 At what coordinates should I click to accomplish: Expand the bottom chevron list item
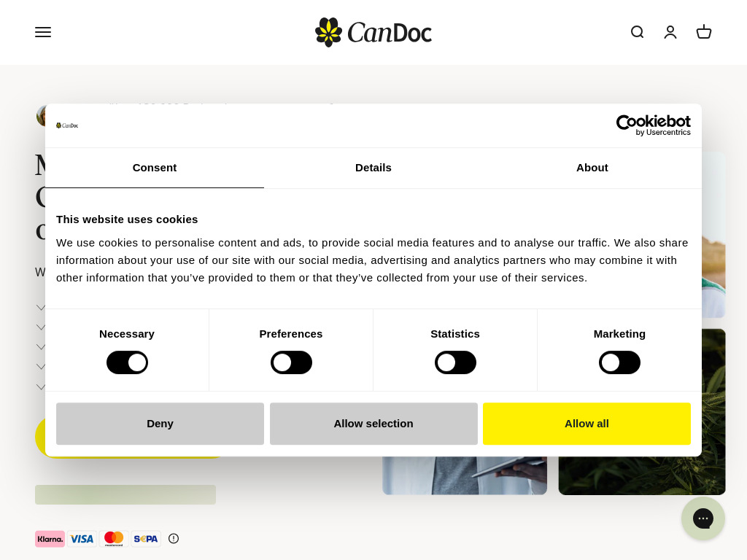(x=41, y=386)
